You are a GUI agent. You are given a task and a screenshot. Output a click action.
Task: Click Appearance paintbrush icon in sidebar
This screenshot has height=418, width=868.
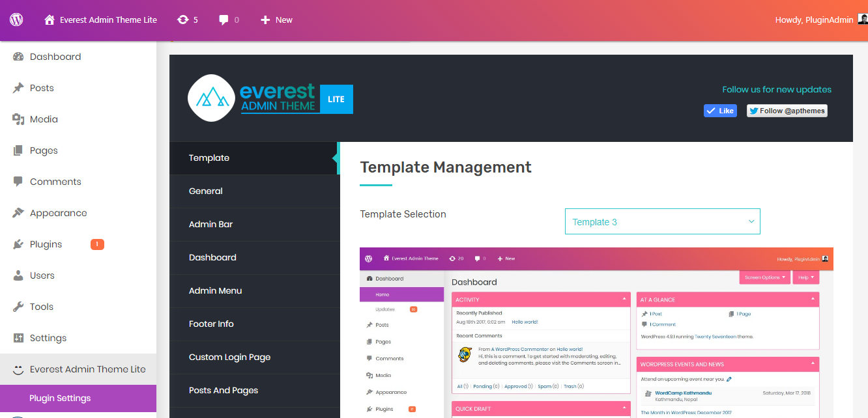[18, 213]
